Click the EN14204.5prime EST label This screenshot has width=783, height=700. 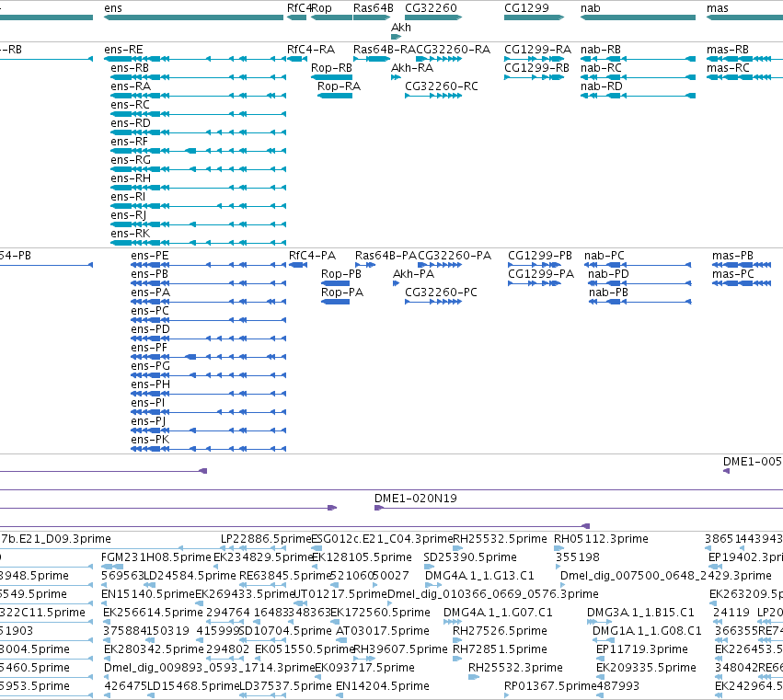coord(383,686)
